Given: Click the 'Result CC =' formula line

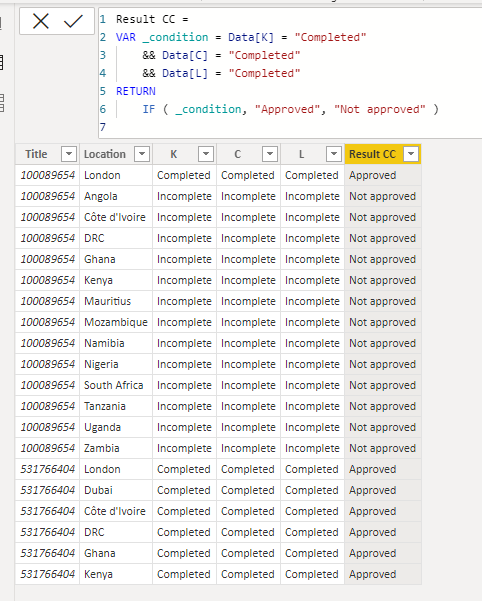Looking at the screenshot, I should tap(152, 19).
